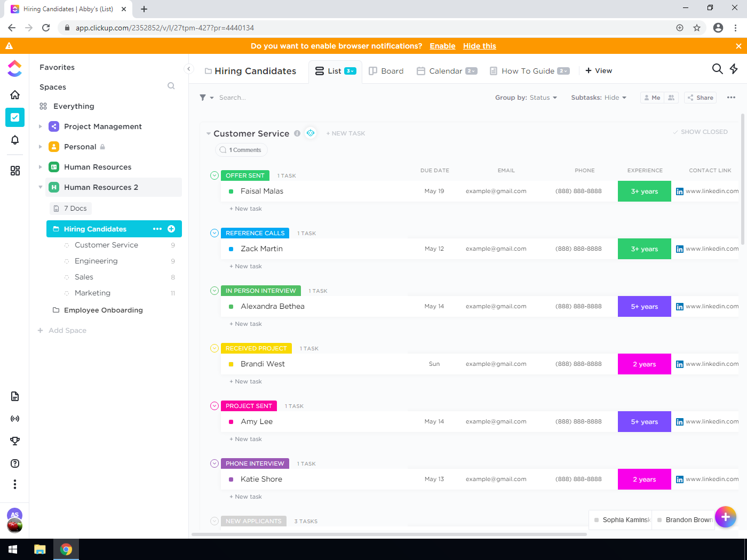Image resolution: width=747 pixels, height=560 pixels.
Task: Select Everything in the sidebar
Action: [x=74, y=106]
